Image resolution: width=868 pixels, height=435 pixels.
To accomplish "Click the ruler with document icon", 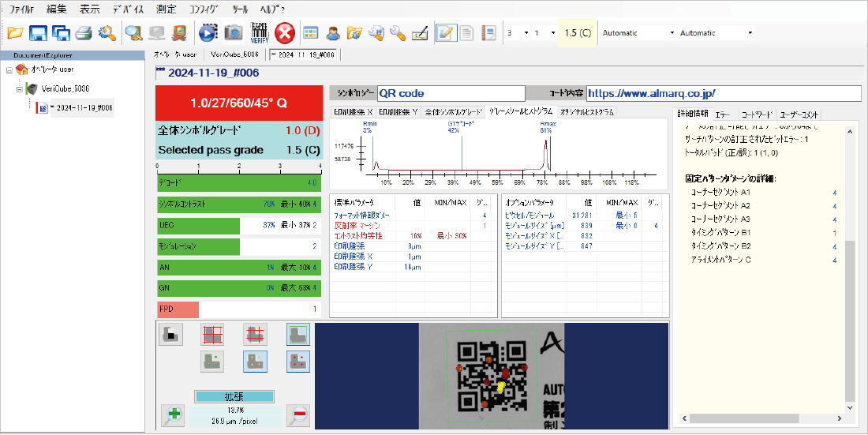I will 488,33.
